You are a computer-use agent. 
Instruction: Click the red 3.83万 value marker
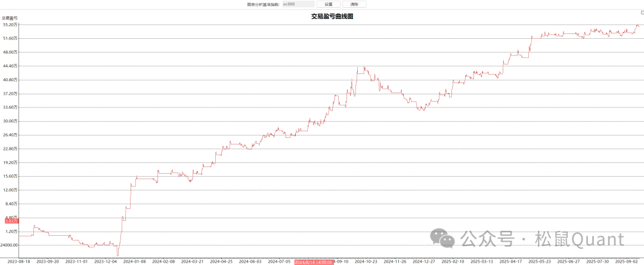pos(10,221)
